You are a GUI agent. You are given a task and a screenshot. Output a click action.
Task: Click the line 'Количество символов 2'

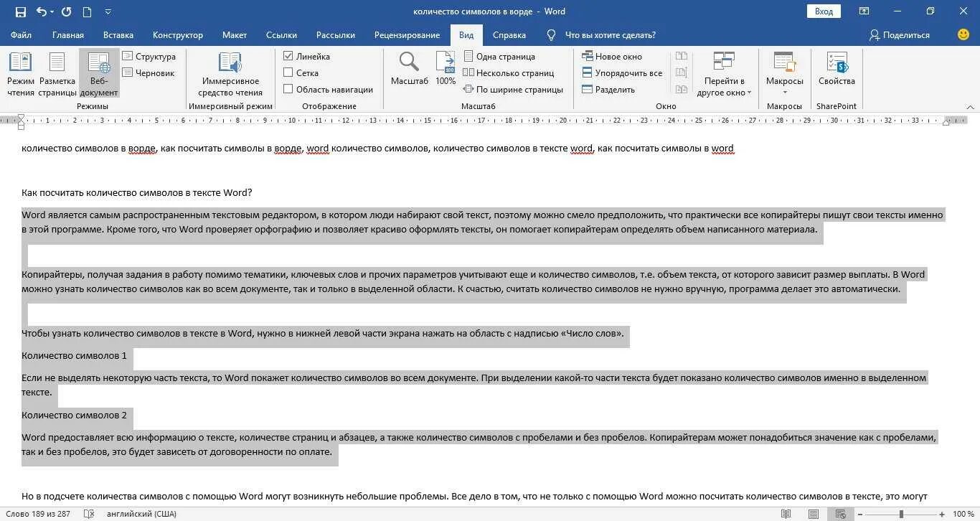pos(74,415)
